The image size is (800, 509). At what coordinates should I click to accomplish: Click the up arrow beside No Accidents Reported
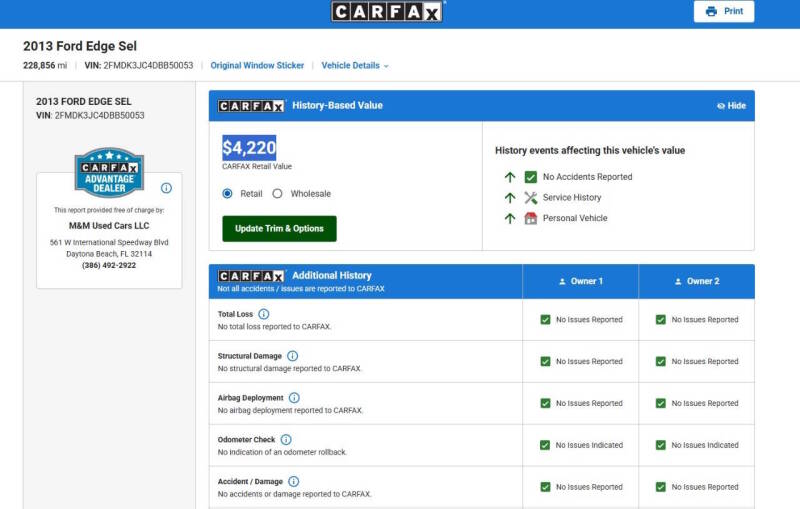pos(510,177)
